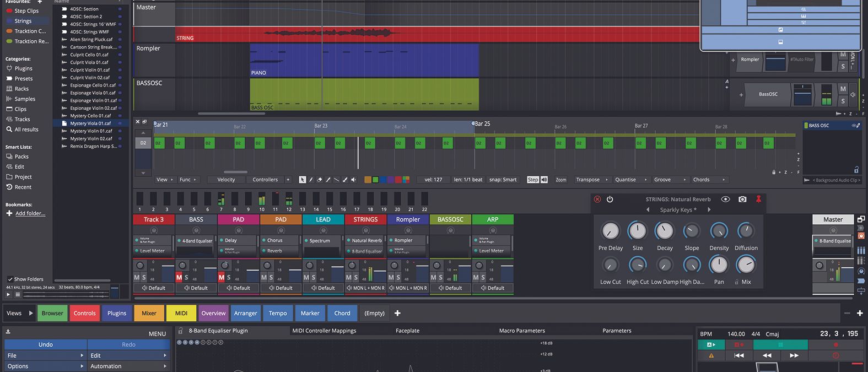Open the Groove dropdown

point(670,180)
